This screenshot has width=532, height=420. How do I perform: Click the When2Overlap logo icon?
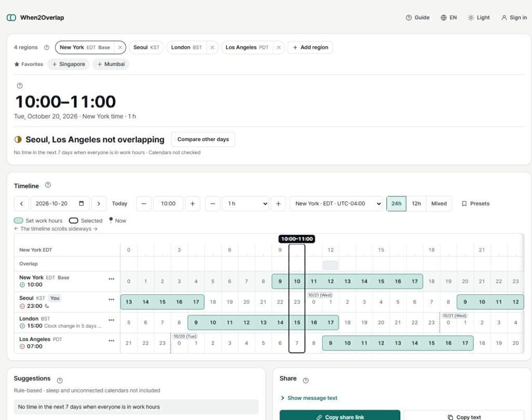(x=11, y=18)
